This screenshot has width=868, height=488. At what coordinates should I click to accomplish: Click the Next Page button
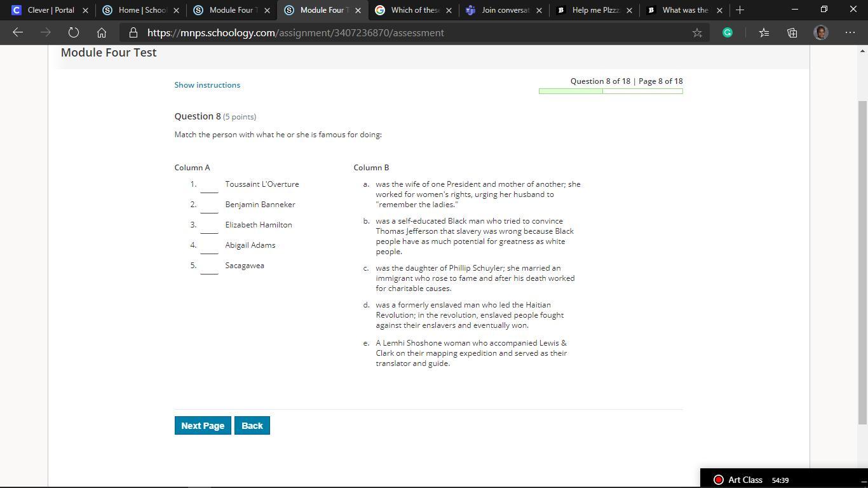tap(203, 426)
